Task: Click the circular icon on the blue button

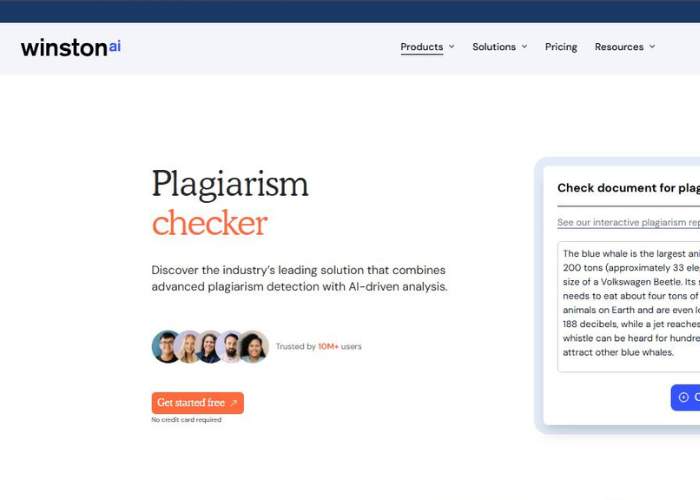Action: 684,397
